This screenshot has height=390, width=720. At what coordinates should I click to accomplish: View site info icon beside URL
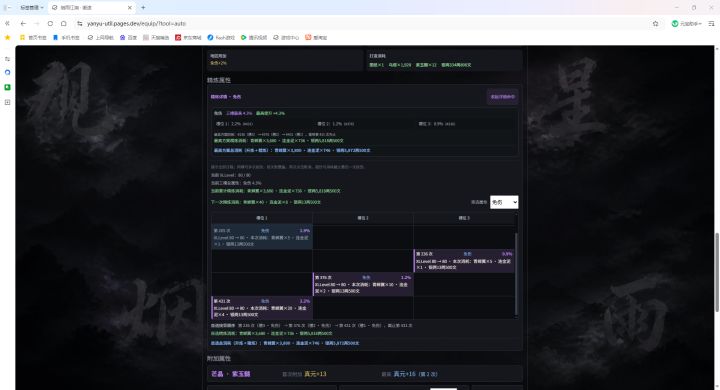tap(79, 23)
